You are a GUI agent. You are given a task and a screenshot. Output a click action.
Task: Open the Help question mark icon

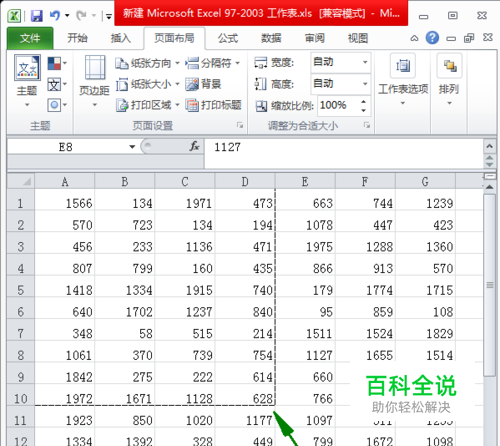[432, 38]
